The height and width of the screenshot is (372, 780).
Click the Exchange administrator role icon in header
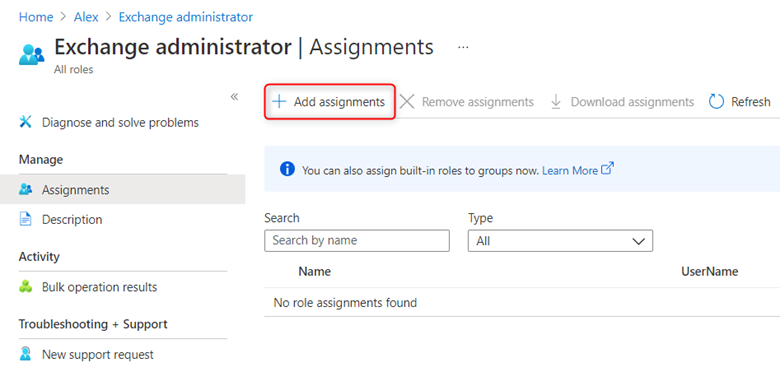[x=31, y=55]
